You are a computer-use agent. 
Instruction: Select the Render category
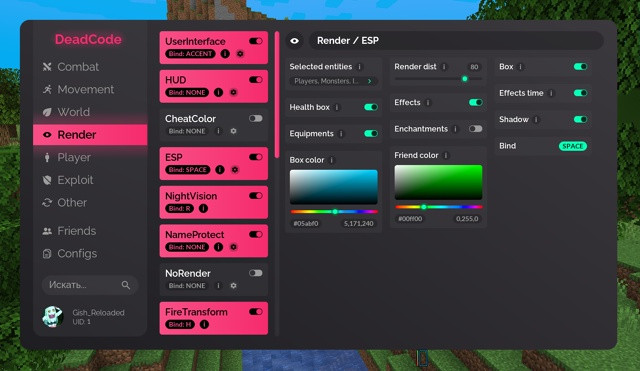point(90,135)
